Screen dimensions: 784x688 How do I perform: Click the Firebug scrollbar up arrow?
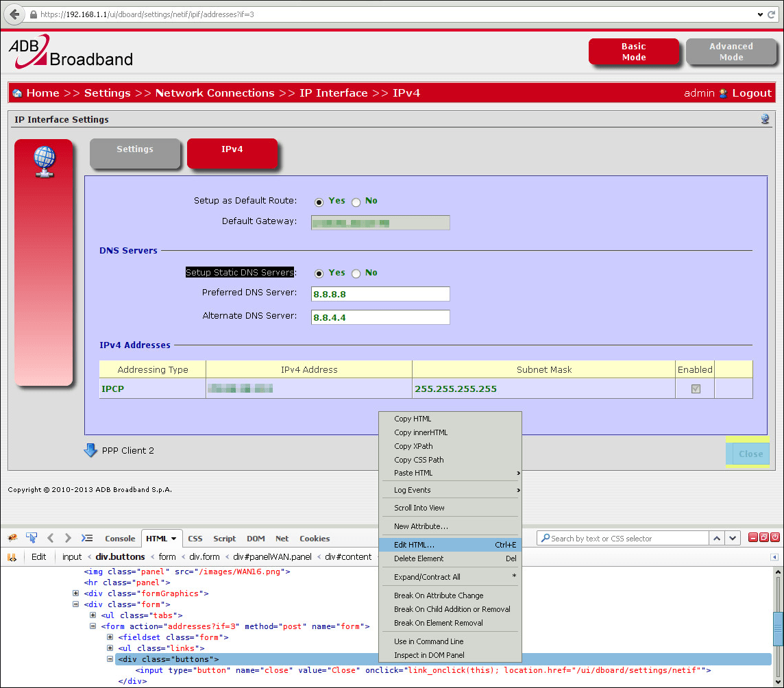(x=778, y=571)
